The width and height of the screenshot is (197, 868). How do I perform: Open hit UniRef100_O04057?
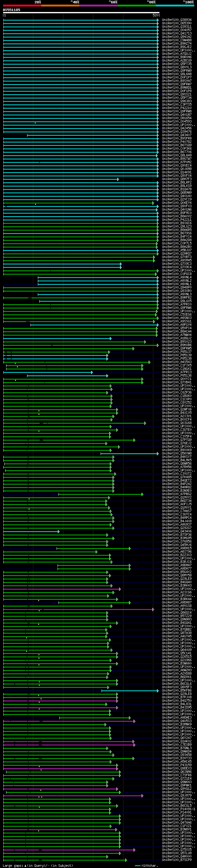tap(176, 30)
